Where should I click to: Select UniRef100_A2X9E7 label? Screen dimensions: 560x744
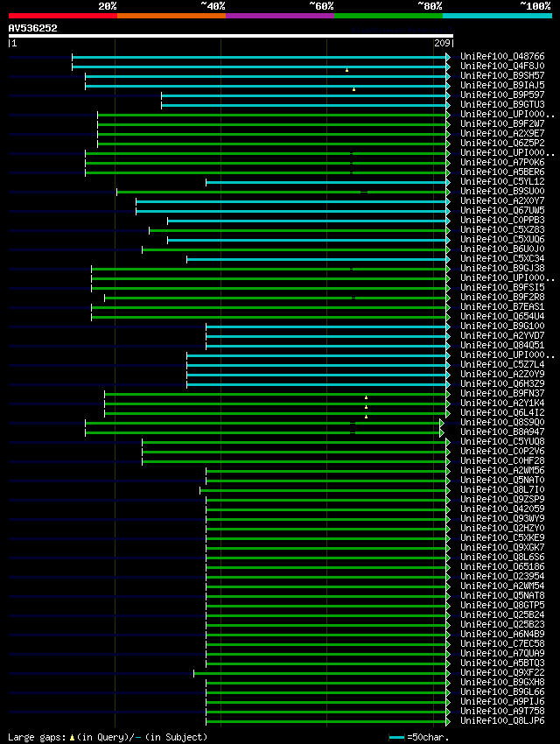(502, 133)
